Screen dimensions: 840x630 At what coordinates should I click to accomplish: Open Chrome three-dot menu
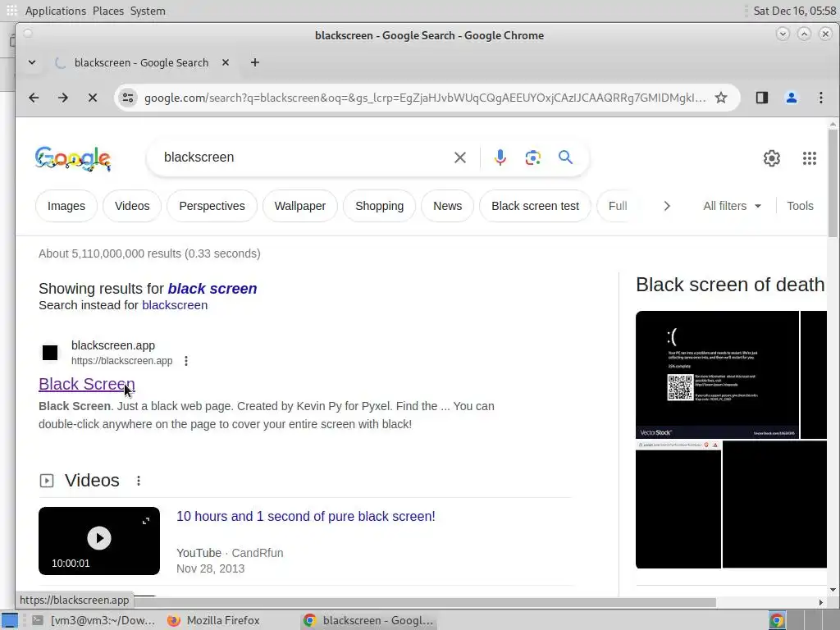pos(820,98)
